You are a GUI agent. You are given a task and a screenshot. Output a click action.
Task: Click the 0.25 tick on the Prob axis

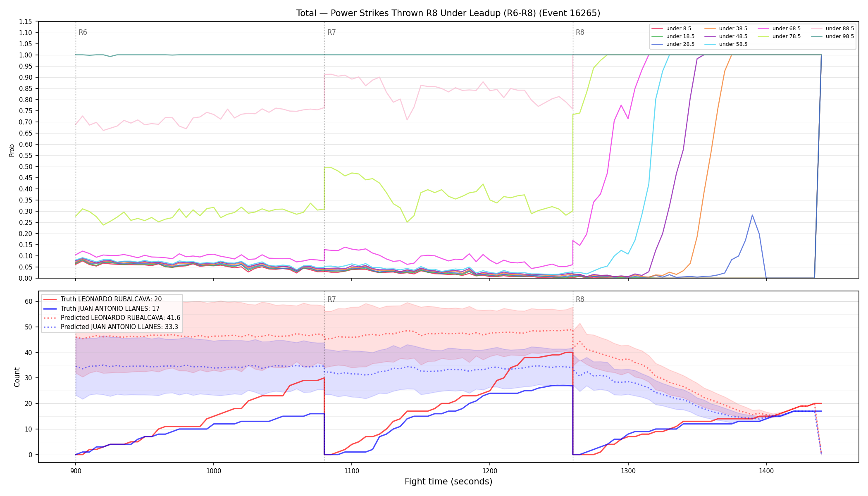click(26, 222)
